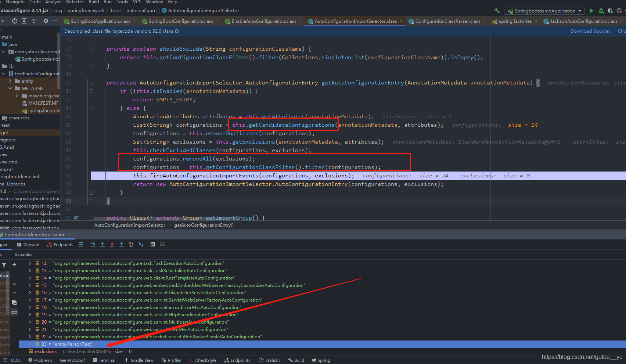Open the Endpoints tab in the Debug panel

pyautogui.click(x=60, y=245)
